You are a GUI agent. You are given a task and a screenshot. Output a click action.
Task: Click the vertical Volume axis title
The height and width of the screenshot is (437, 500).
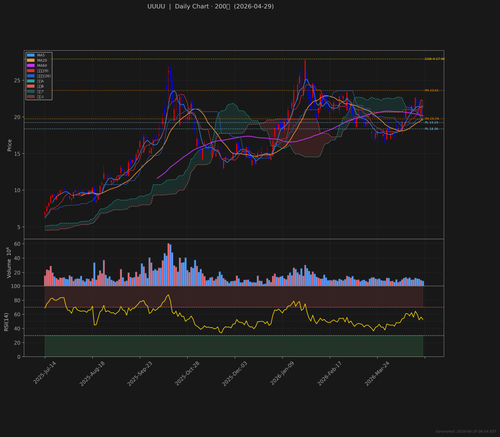point(9,263)
